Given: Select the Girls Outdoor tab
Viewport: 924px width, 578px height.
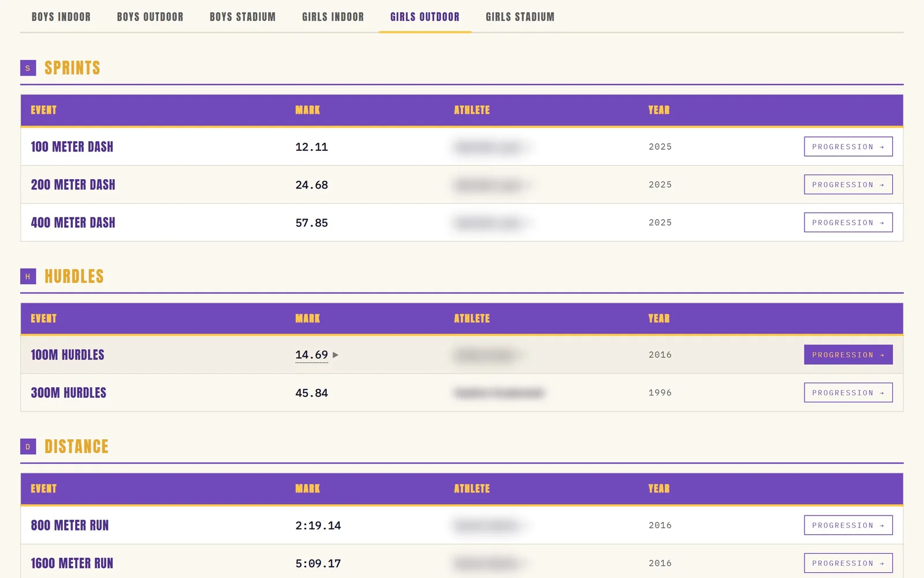Looking at the screenshot, I should (x=425, y=17).
